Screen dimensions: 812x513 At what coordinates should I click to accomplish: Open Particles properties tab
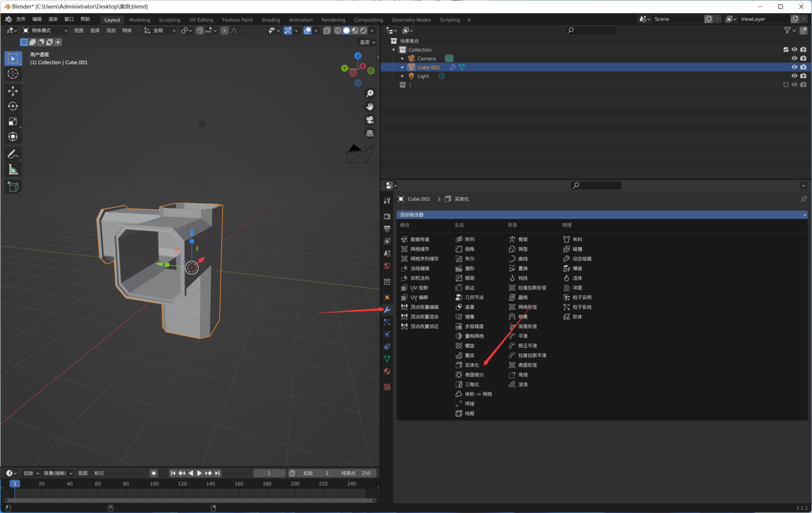click(387, 322)
